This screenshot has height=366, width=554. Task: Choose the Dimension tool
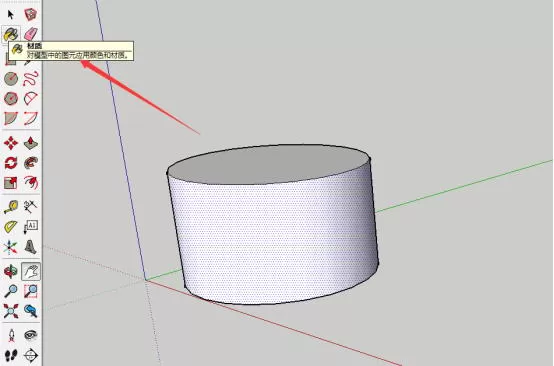[31, 207]
